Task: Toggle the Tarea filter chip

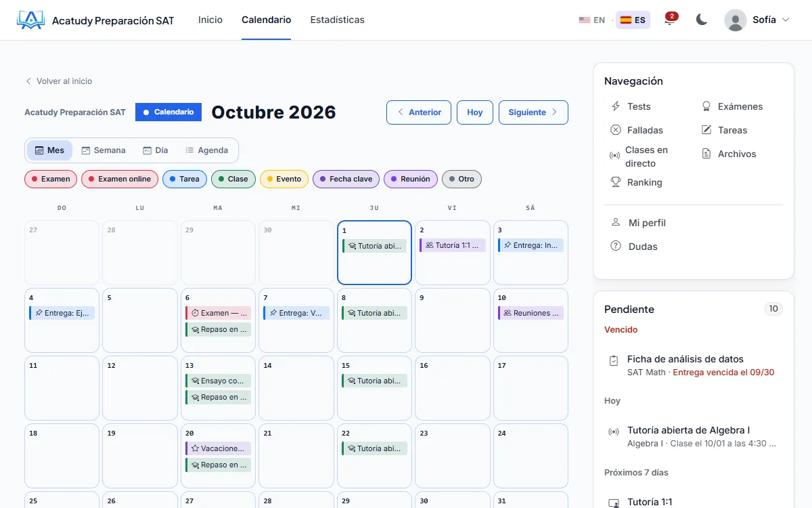Action: 185,179
